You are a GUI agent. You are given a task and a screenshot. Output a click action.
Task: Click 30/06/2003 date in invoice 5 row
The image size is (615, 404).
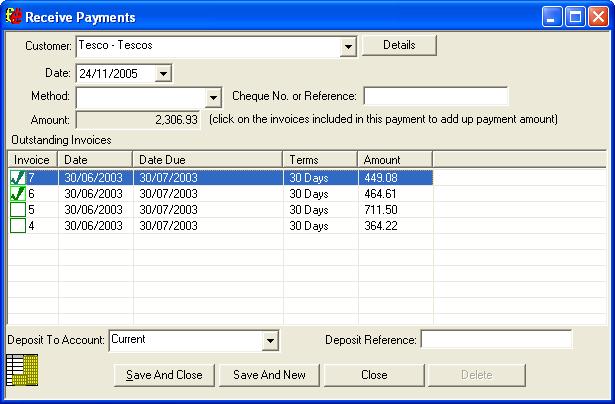pyautogui.click(x=94, y=210)
